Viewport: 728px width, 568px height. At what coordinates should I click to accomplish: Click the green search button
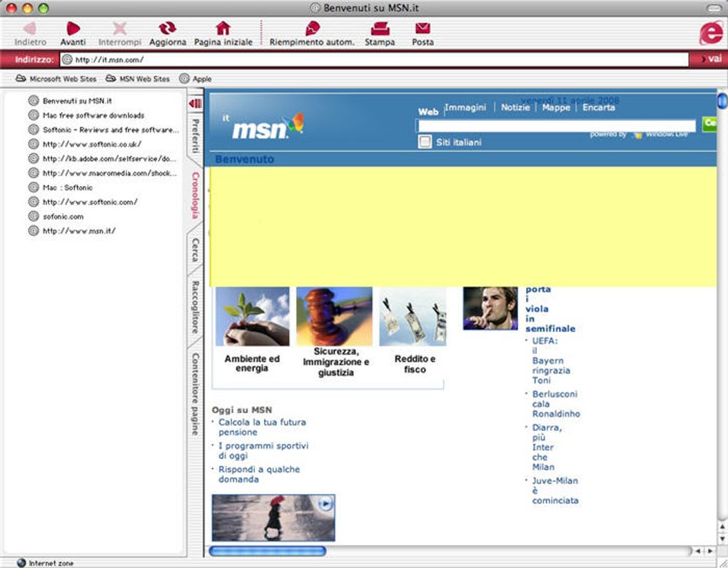(709, 123)
